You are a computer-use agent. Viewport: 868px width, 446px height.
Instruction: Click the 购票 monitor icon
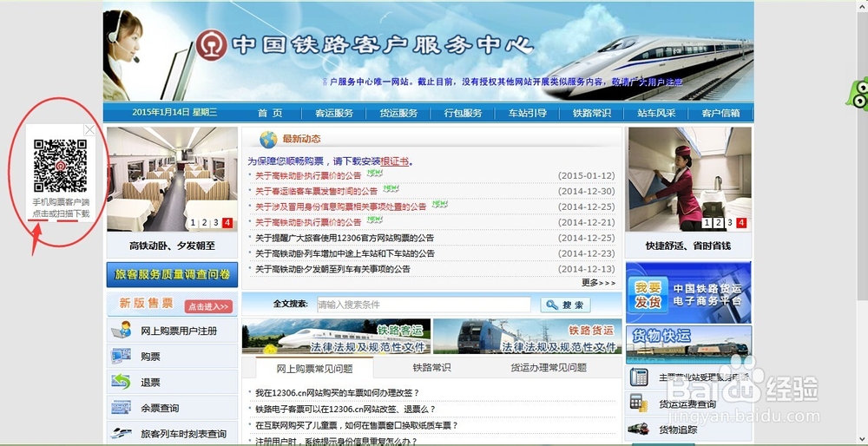tap(122, 356)
